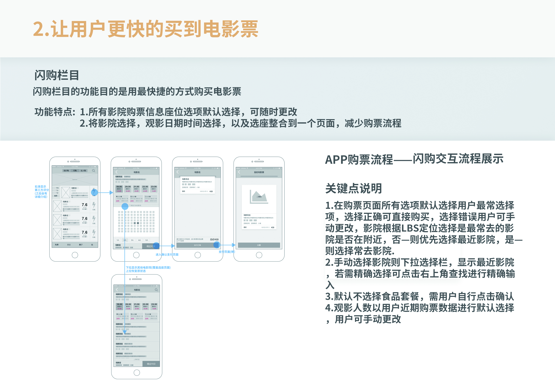
Task: Tap search icon on cinema list phone
Action: pos(156,290)
